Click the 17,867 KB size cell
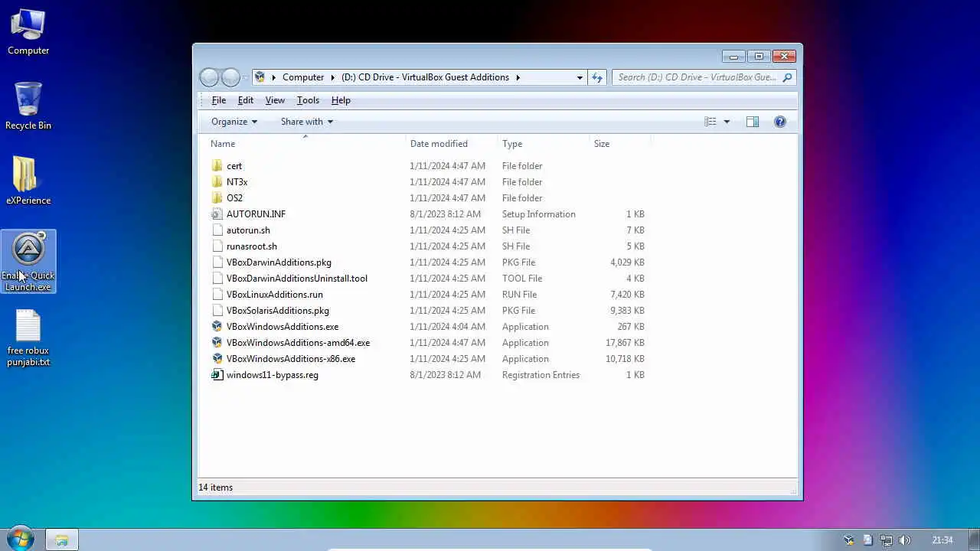 [x=625, y=343]
